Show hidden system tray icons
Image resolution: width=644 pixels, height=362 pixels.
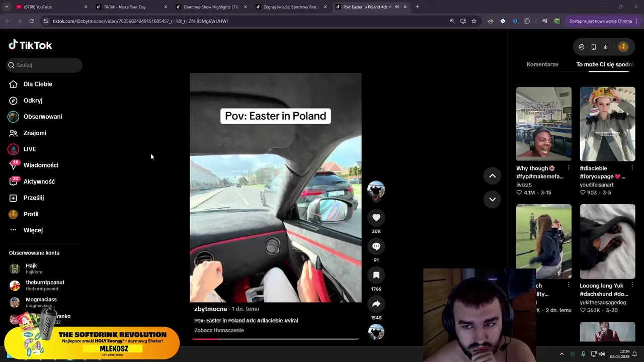pyautogui.click(x=561, y=354)
